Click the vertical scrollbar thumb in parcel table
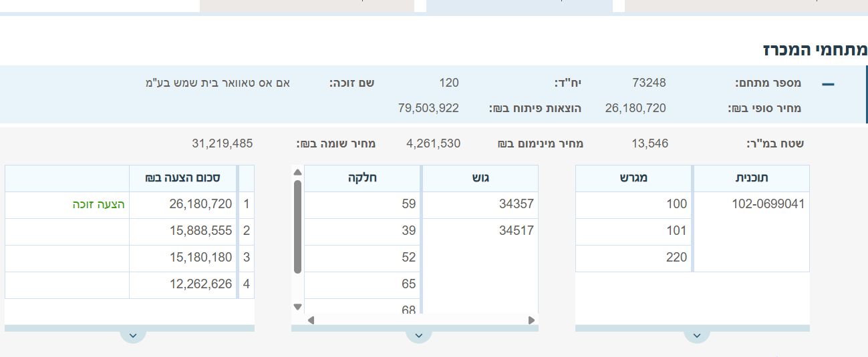 pos(298,227)
